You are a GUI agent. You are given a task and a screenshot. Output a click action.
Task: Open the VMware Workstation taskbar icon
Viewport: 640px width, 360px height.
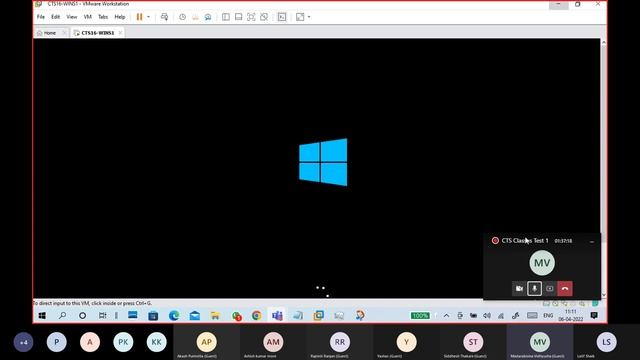tap(318, 315)
